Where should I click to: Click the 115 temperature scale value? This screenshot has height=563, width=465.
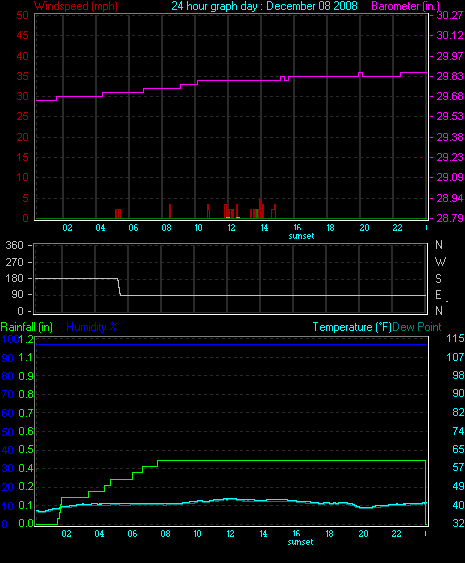coord(455,338)
